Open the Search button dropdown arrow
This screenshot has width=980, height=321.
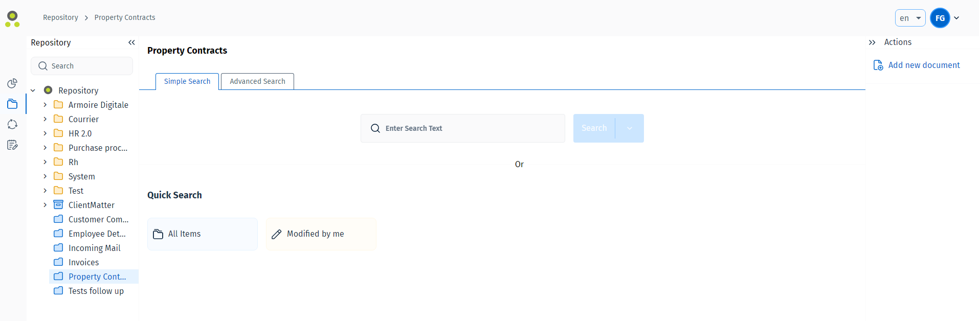pos(630,128)
